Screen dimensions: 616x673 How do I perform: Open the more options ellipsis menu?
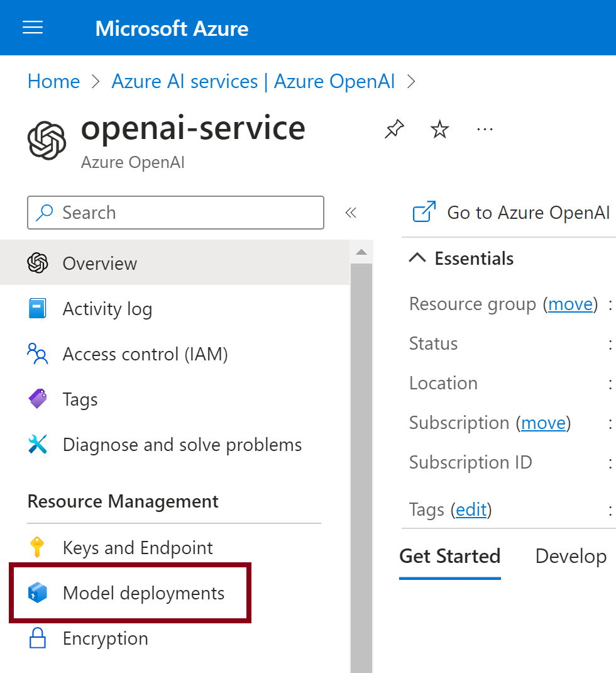click(x=485, y=130)
